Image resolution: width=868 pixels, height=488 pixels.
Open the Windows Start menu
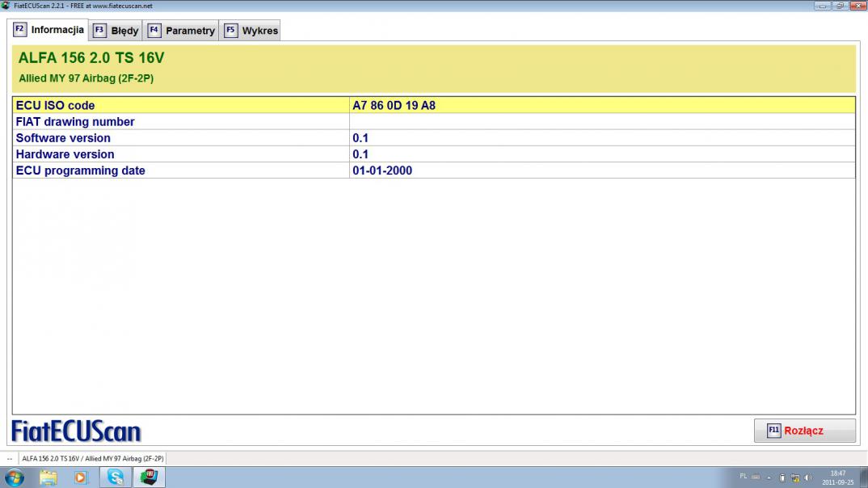(x=15, y=477)
